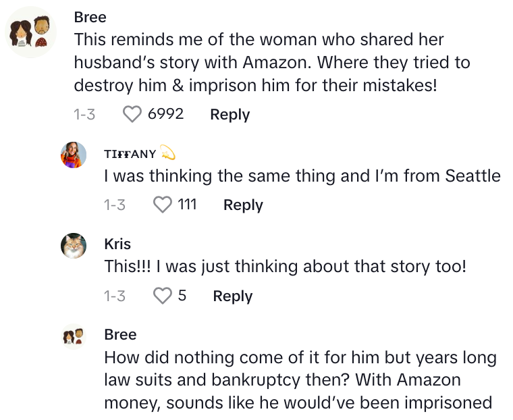This screenshot has width=513, height=420.
Task: Click the sparkle emoji beside Tiffany's name
Action: pos(168,154)
